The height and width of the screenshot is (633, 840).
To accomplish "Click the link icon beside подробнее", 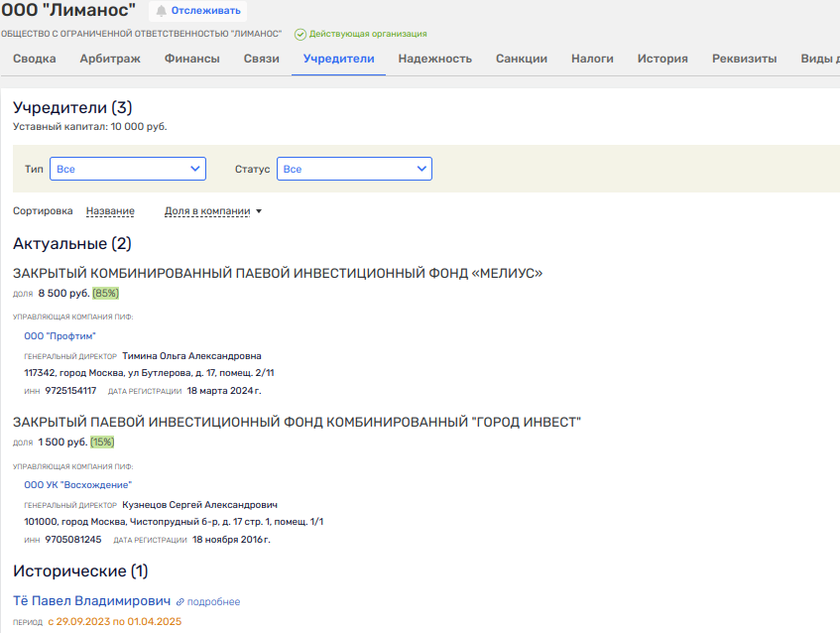I will click(180, 602).
